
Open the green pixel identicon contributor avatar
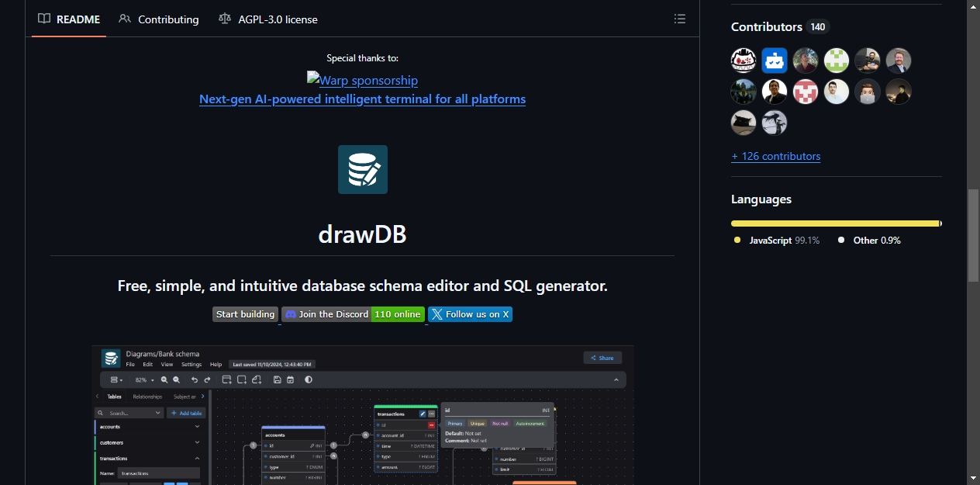click(837, 61)
